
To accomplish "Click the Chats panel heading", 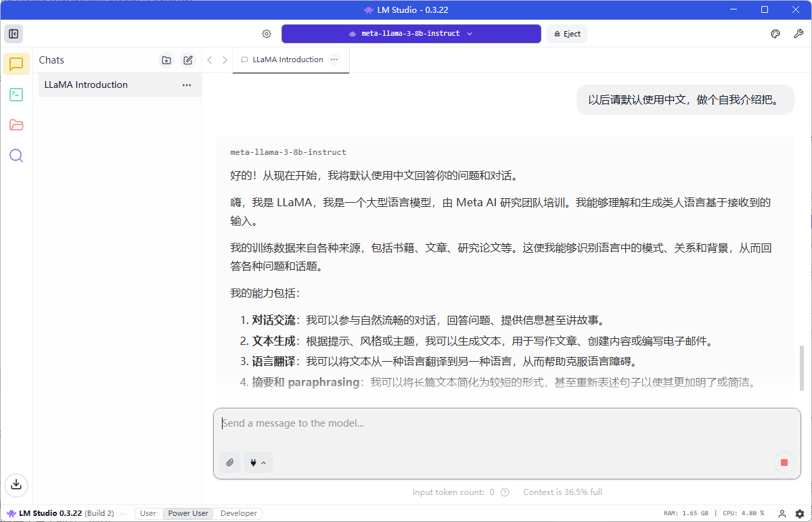I will pyautogui.click(x=51, y=60).
